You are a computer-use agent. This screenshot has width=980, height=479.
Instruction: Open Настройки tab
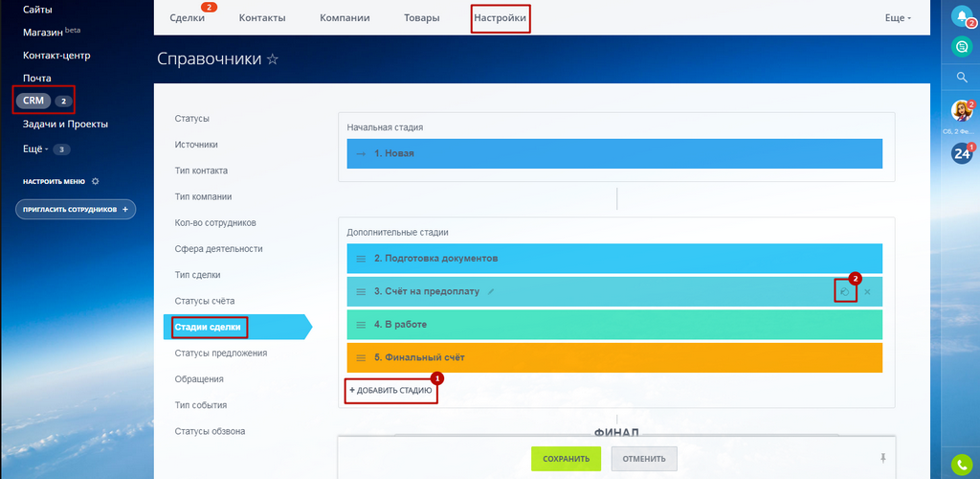500,18
